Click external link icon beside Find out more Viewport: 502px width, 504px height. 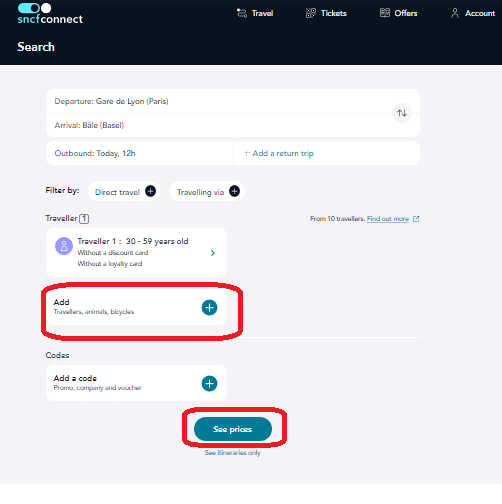(x=416, y=219)
